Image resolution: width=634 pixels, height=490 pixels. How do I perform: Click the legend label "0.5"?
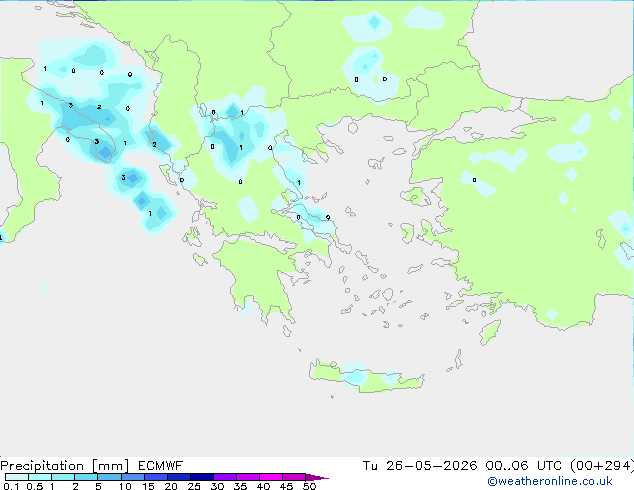pos(35,486)
